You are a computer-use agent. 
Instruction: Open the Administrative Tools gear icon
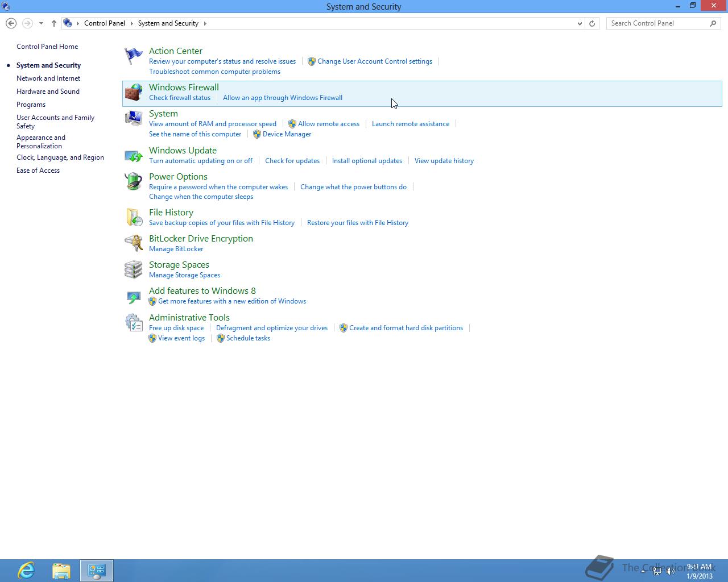(x=133, y=323)
